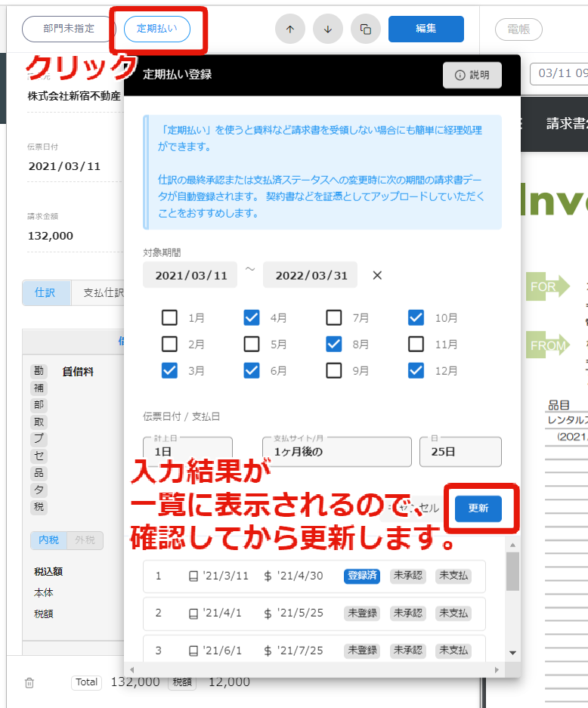Viewport: 588px width, 708px height.
Task: Click the 登録済 status badge in row 1
Action: point(362,576)
